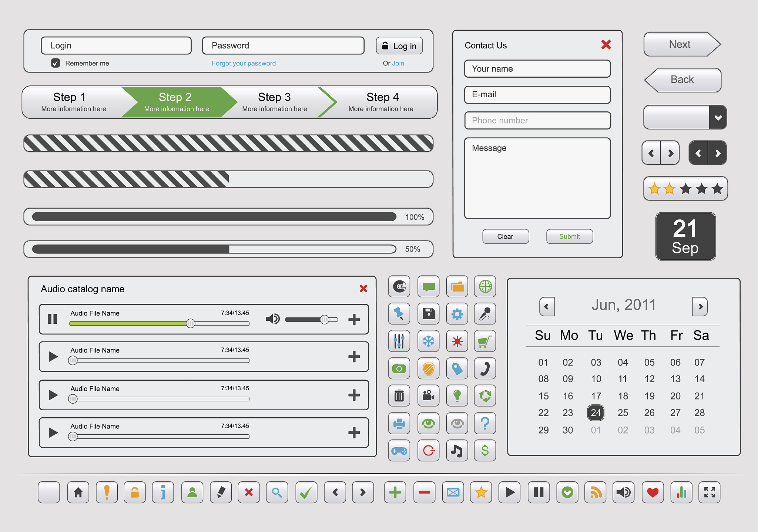Click the Submit button
Screen dimensions: 758x532
click(569, 236)
